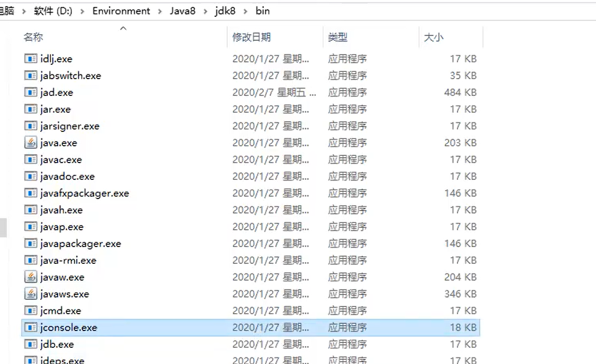This screenshot has width=596, height=364.
Task: Click the 18 KB size of jconsole.exe
Action: (463, 327)
